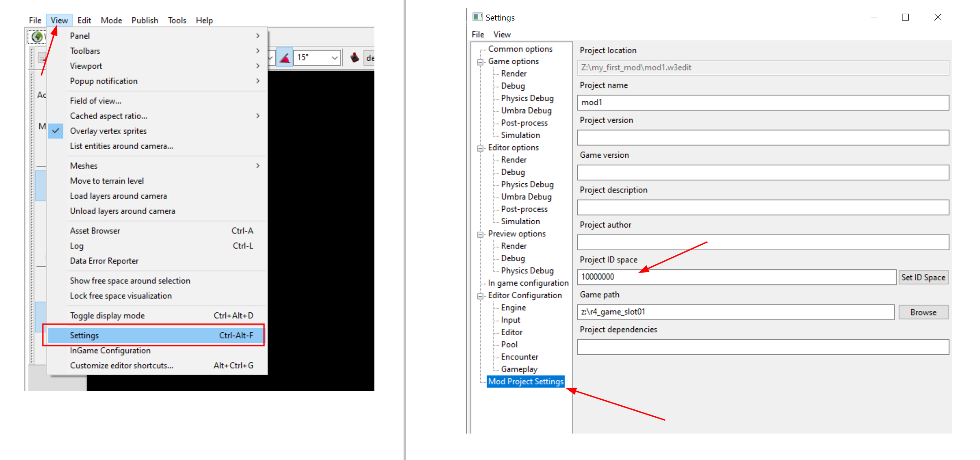Toggle Overlay vertex sprites off

[109, 131]
